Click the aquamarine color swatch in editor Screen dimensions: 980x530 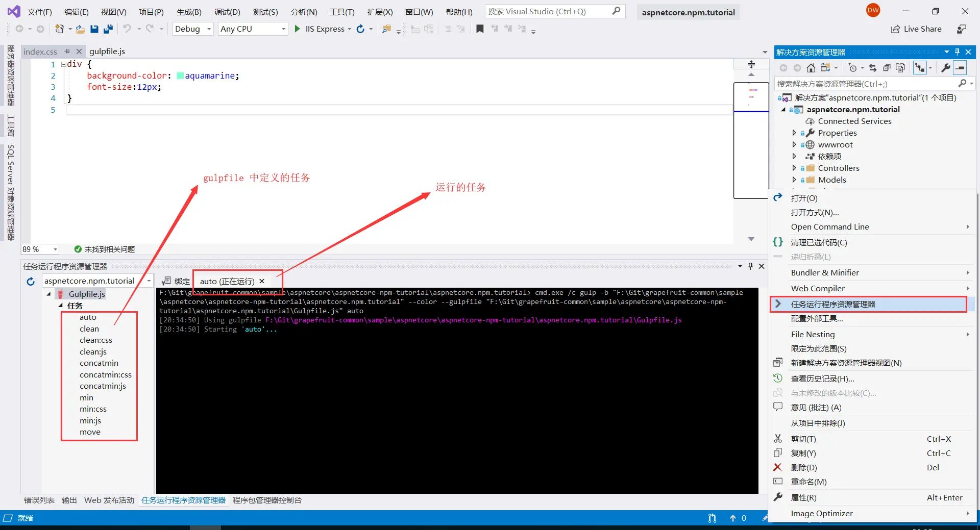(180, 75)
